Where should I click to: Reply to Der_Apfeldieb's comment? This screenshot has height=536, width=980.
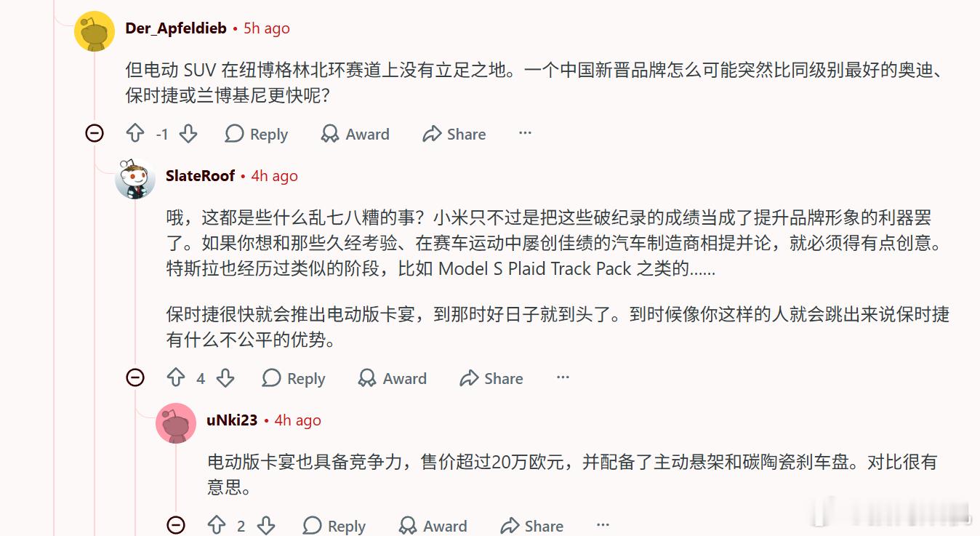coord(257,134)
